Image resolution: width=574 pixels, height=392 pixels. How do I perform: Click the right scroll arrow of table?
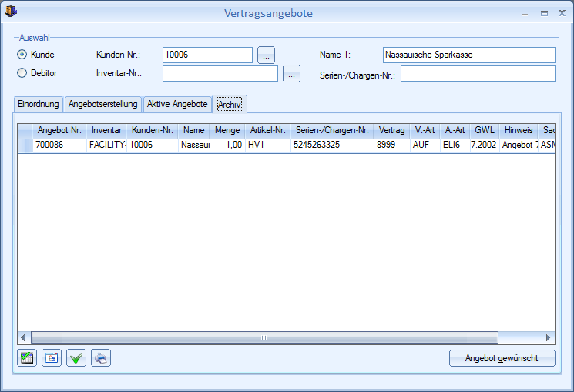549,337
